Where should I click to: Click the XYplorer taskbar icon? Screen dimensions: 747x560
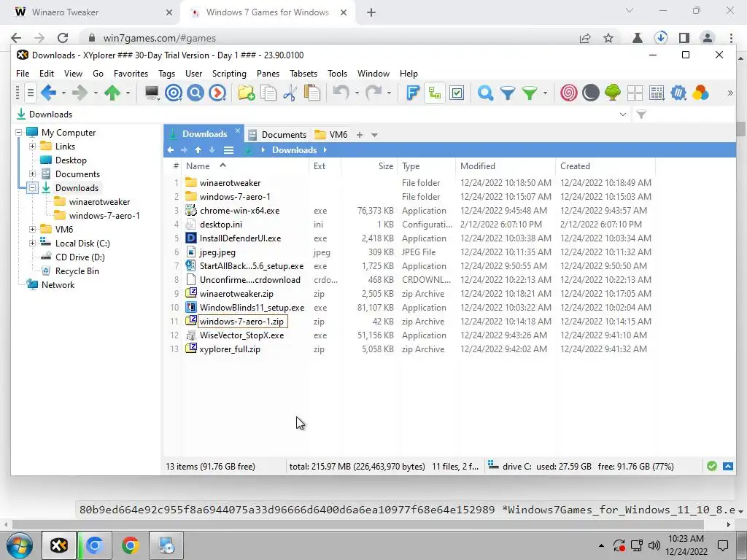59,545
